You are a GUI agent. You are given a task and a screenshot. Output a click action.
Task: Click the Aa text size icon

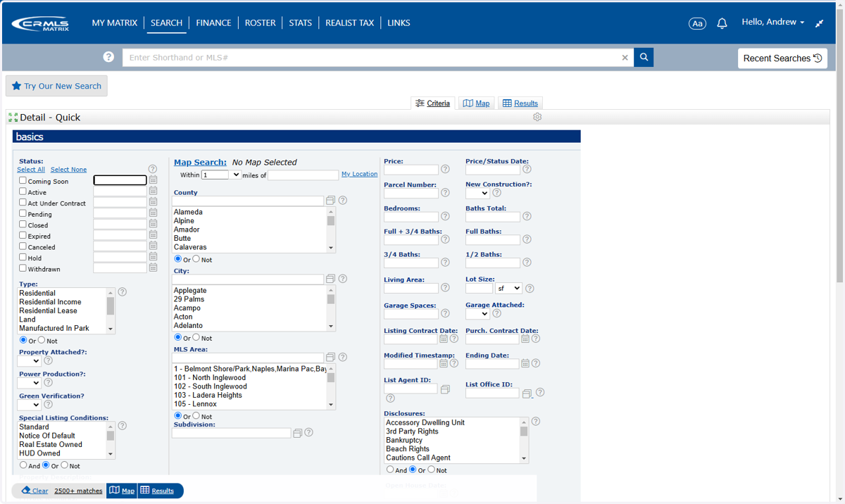click(697, 23)
